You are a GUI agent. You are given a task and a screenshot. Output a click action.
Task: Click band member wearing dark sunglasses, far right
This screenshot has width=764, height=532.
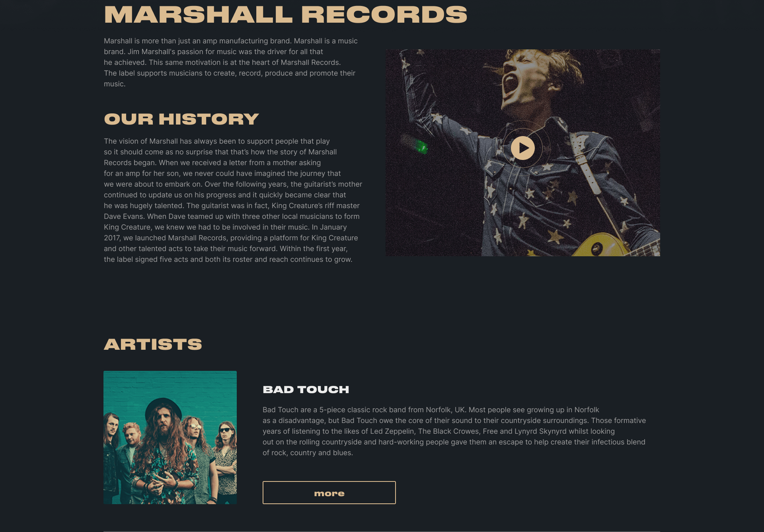(226, 458)
